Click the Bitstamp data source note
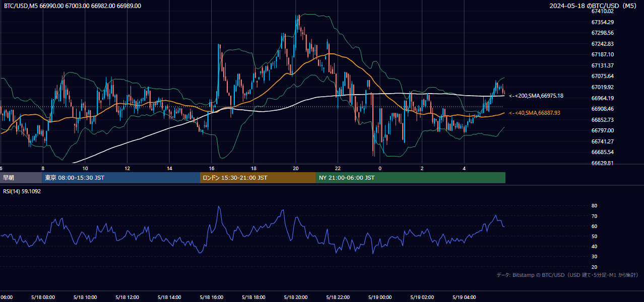Screen dimensions: 644x302 coord(567,275)
